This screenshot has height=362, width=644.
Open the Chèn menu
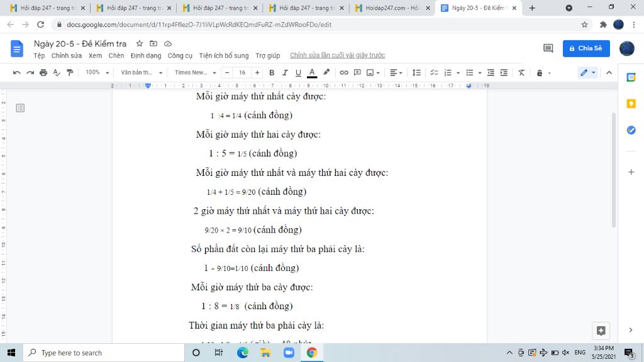tap(116, 55)
